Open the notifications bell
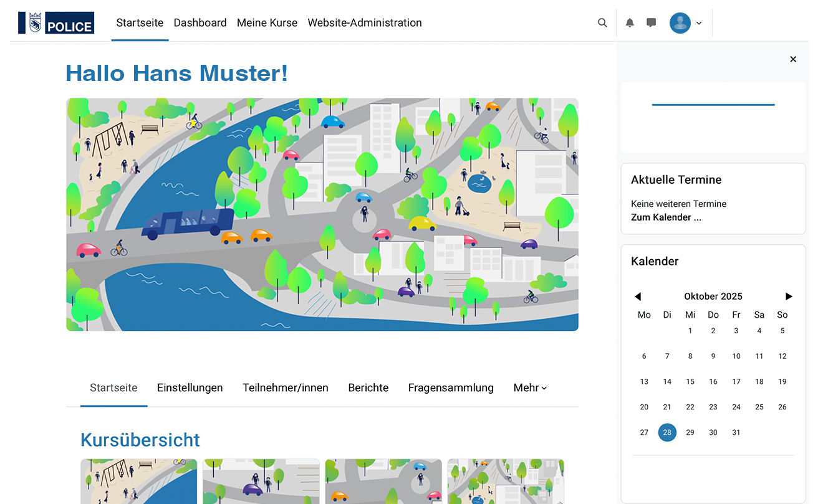The width and height of the screenshot is (823, 504). point(630,23)
